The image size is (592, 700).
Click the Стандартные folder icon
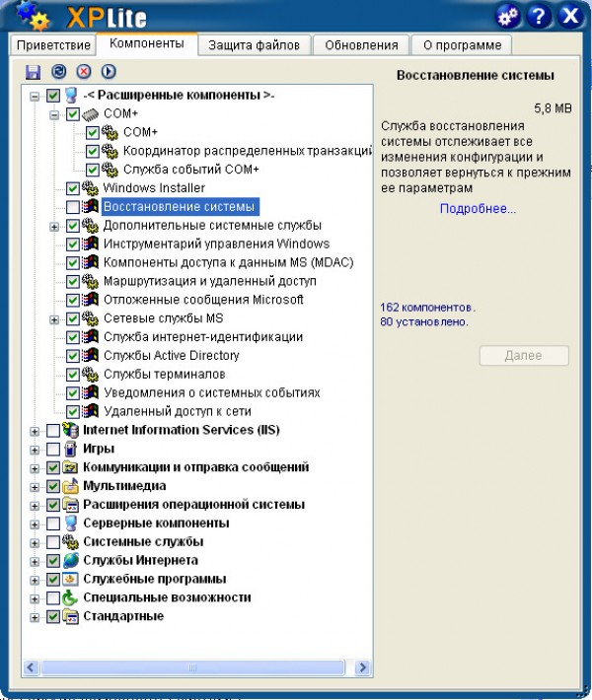click(71, 616)
